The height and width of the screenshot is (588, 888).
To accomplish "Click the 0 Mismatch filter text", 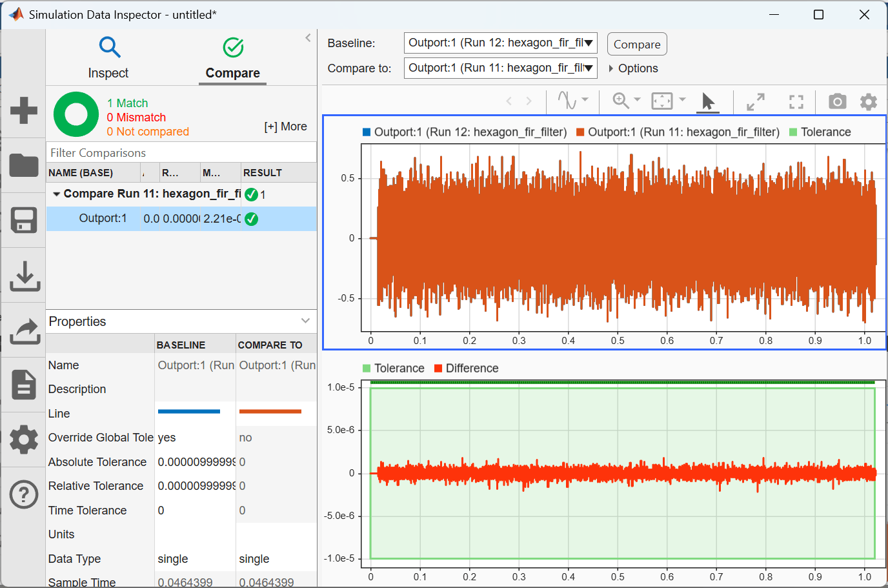I will tap(136, 117).
